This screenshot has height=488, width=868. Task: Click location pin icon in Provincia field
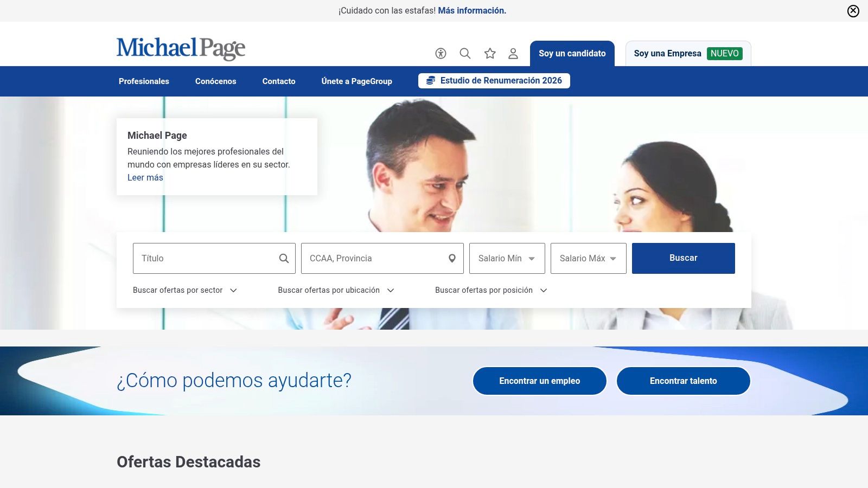tap(452, 258)
